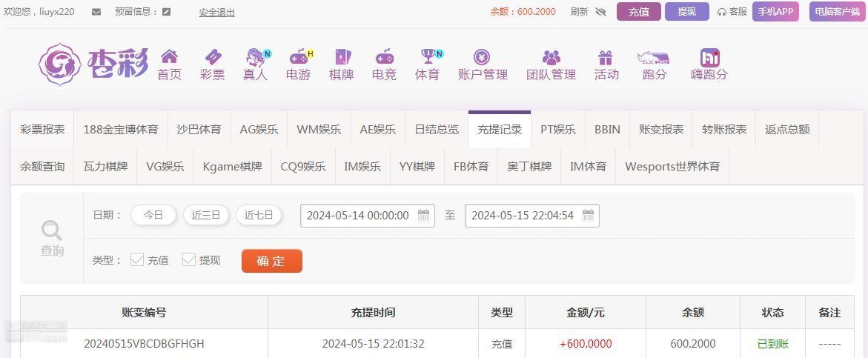Toggle the 充值 type checkbox

136,259
